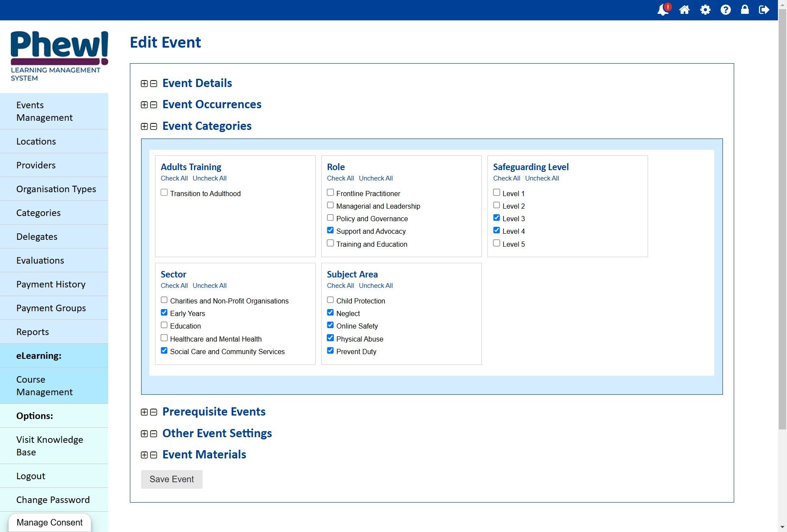Click the padlock icon in header
787x532 pixels.
click(x=745, y=10)
